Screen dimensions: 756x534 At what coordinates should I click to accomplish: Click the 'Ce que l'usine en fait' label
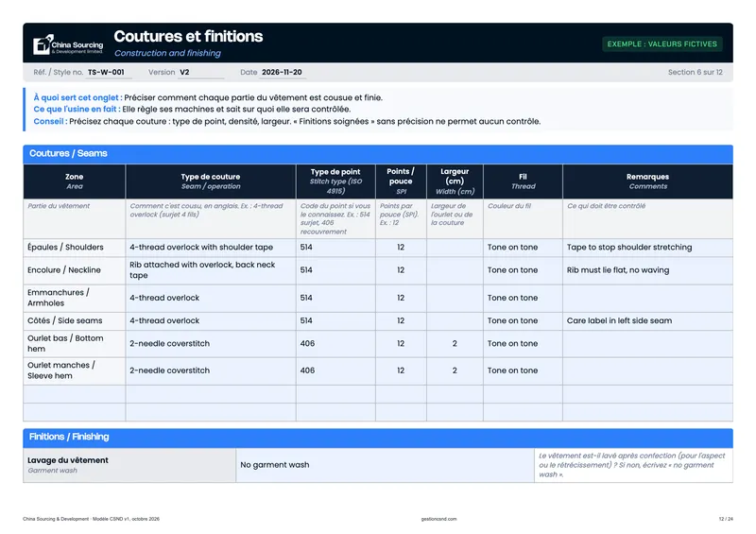(76, 109)
